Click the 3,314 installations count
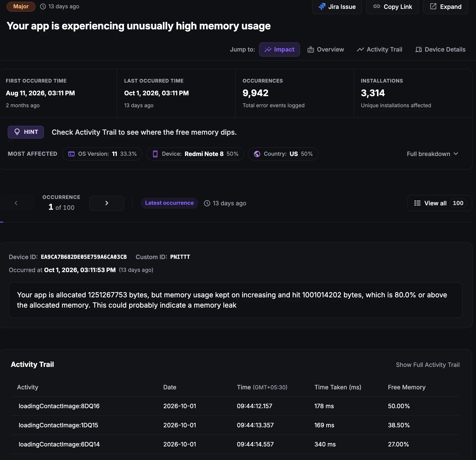 click(373, 93)
